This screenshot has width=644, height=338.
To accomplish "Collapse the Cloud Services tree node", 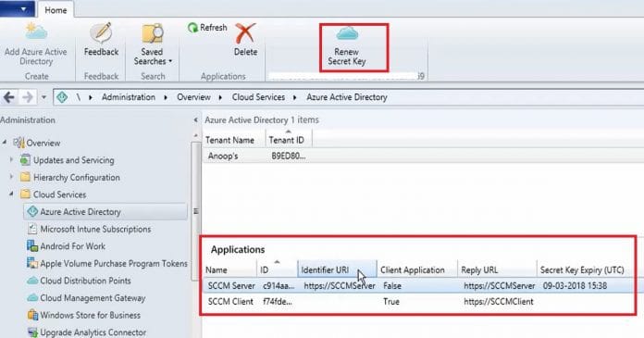I will tap(11, 194).
